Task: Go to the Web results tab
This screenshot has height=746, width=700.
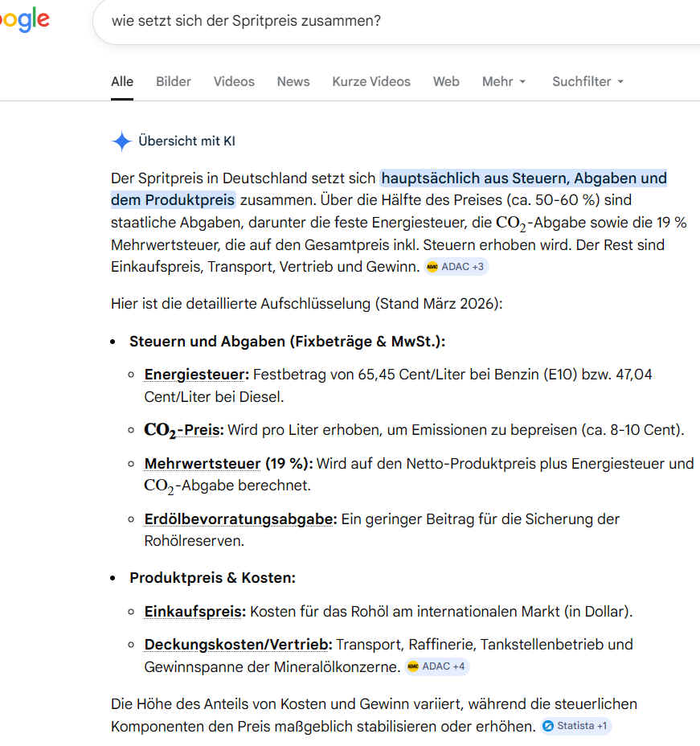Action: [x=446, y=81]
